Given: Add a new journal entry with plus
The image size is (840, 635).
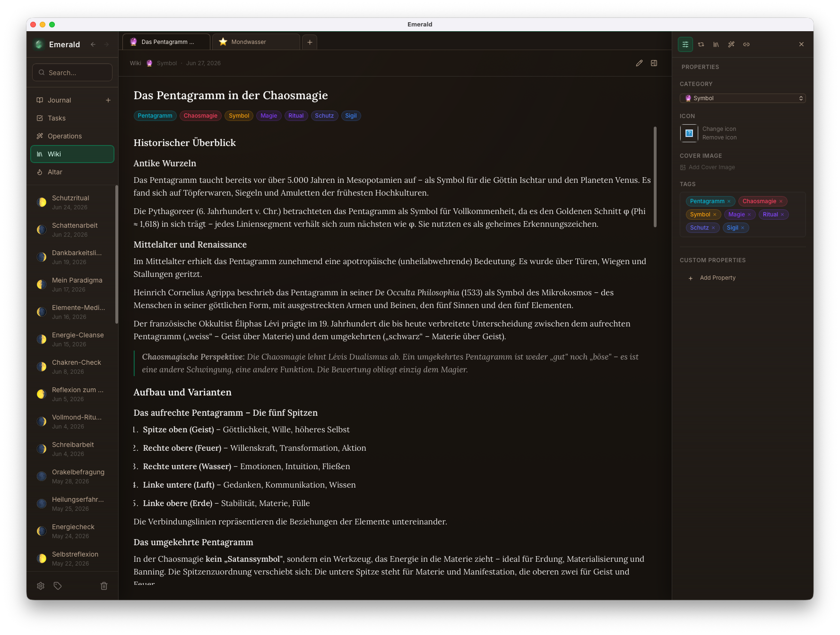Looking at the screenshot, I should tap(108, 100).
